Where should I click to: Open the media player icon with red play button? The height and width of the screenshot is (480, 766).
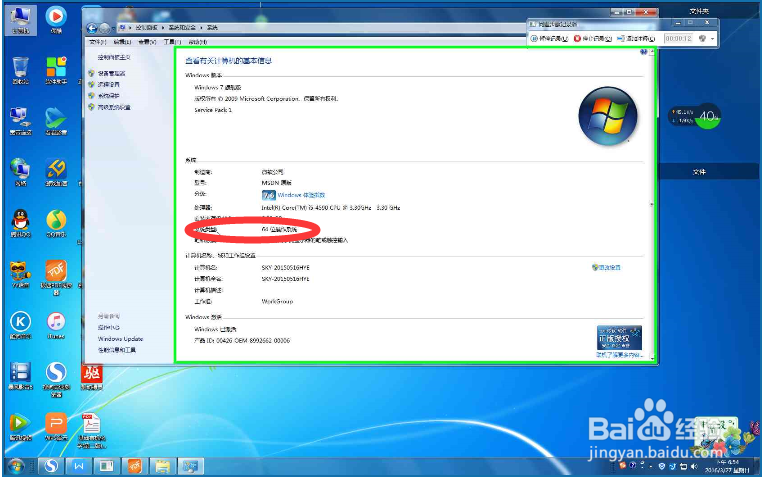[x=56, y=20]
